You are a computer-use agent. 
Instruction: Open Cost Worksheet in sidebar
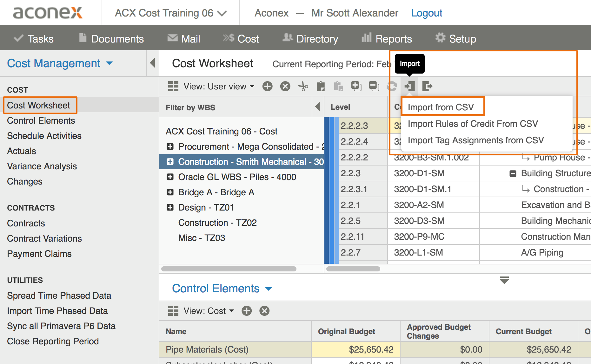[38, 105]
